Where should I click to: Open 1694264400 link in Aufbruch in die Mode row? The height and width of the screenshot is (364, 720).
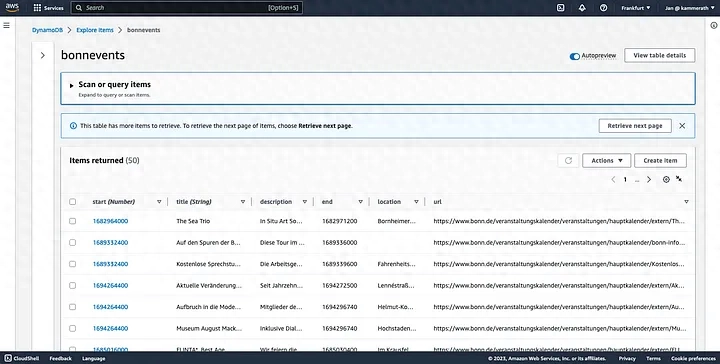pyautogui.click(x=110, y=307)
